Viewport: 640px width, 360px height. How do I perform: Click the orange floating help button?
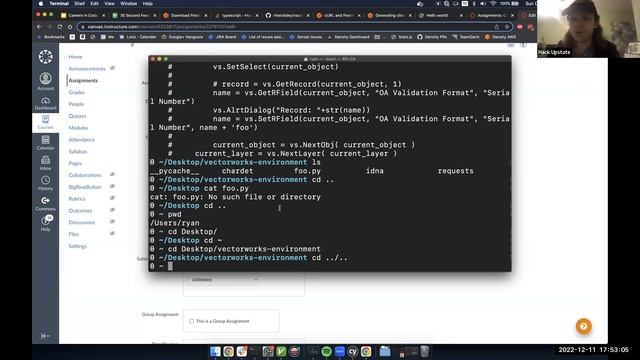(x=584, y=326)
